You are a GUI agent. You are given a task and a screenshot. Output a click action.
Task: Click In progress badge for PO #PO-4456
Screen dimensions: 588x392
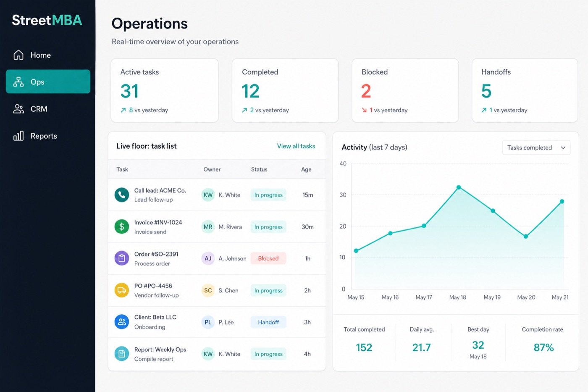(x=268, y=290)
